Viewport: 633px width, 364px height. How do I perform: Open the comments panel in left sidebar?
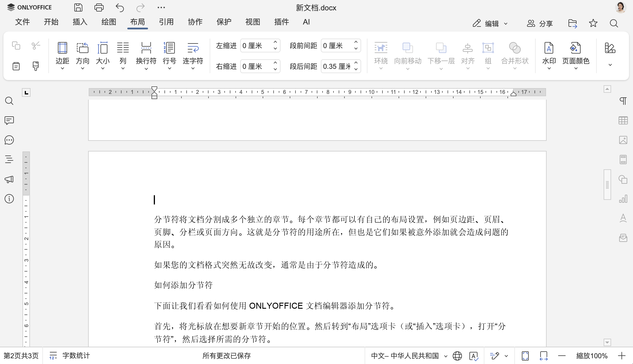(x=9, y=121)
